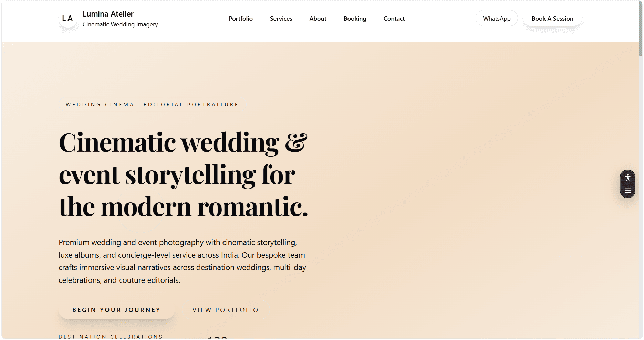This screenshot has height=340, width=644.
Task: Open View Portfolio button
Action: tap(226, 310)
